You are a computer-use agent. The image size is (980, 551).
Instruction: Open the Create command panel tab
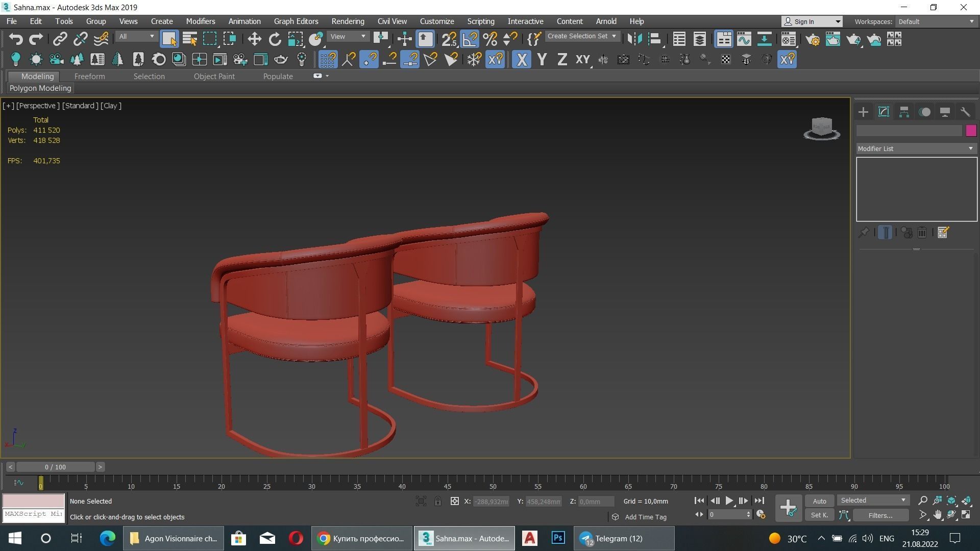click(x=863, y=112)
